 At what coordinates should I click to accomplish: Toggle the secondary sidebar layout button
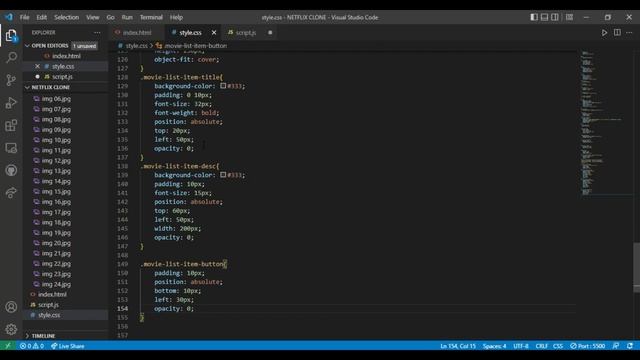(555, 17)
